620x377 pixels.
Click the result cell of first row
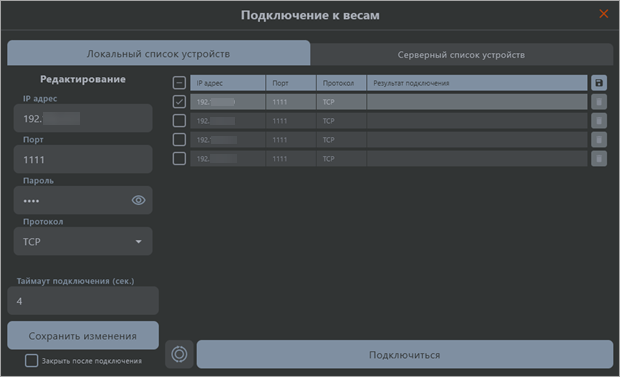[x=477, y=102]
